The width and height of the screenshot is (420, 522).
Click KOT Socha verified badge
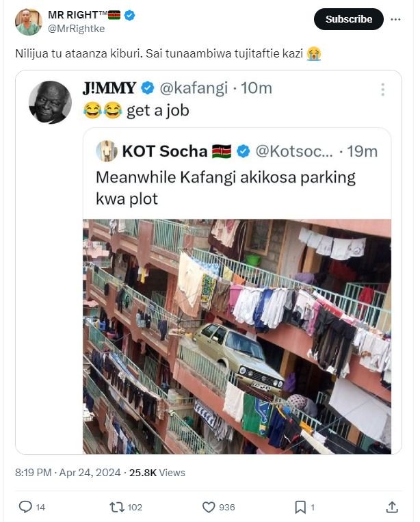point(243,151)
